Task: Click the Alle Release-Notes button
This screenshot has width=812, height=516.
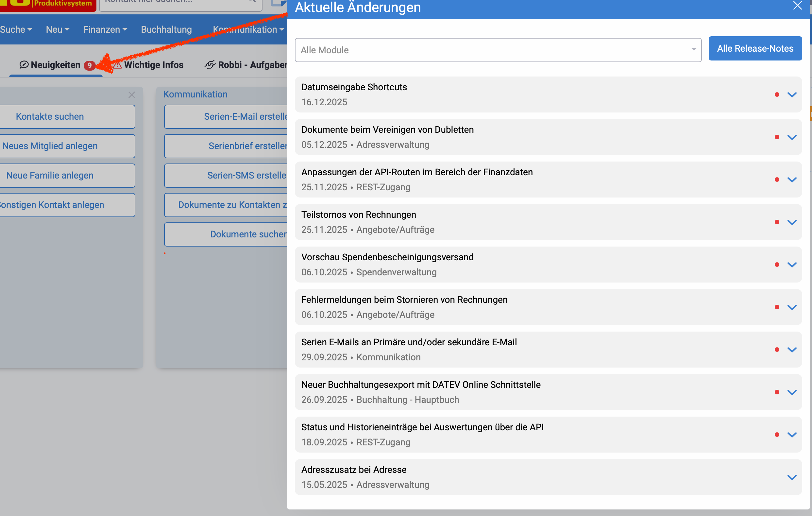Action: 755,49
